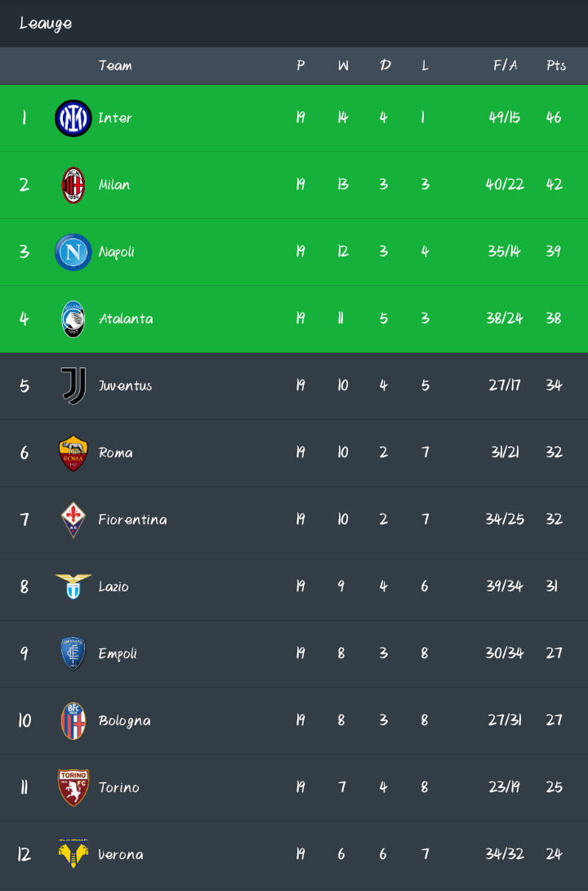
Task: Open the Atalanta crest icon
Action: pos(73,319)
